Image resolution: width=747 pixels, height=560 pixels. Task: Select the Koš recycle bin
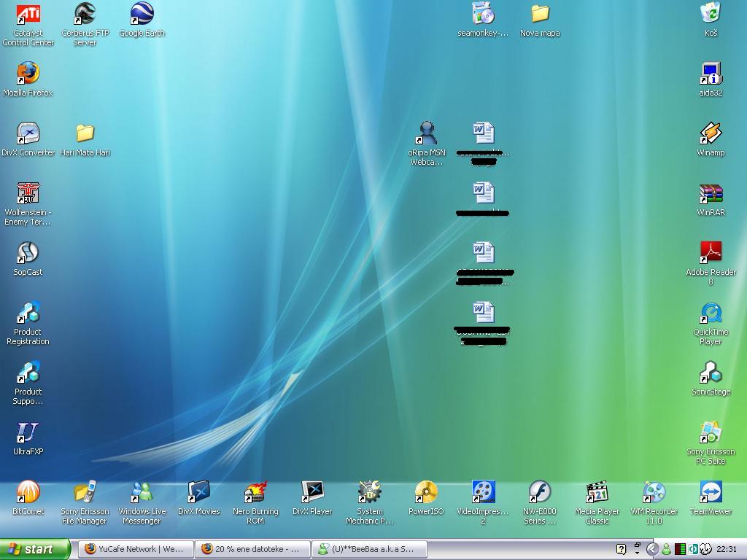click(x=711, y=14)
